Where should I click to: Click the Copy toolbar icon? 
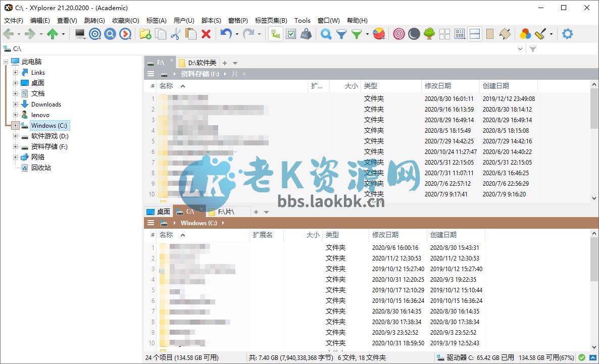161,34
